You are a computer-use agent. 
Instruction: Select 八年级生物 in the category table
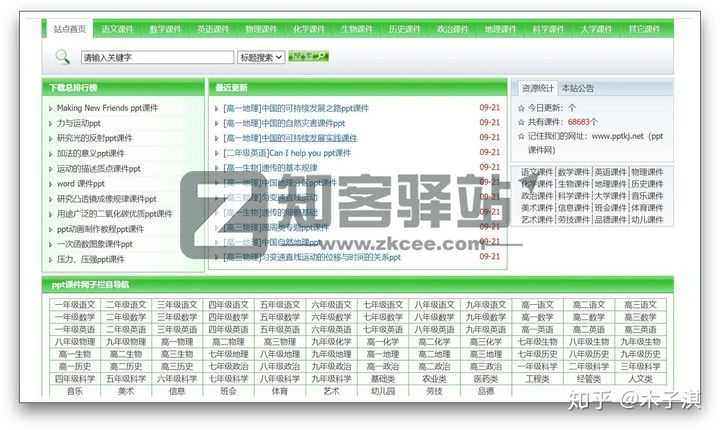(589, 342)
